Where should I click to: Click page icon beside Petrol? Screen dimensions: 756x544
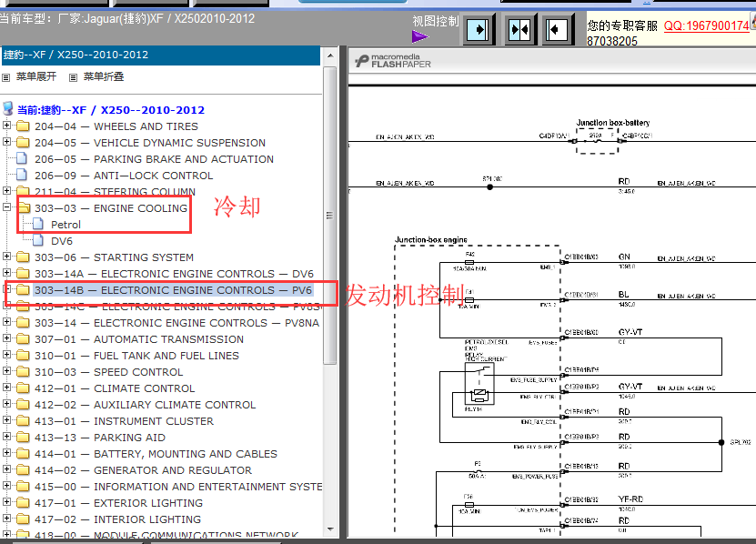coord(38,224)
